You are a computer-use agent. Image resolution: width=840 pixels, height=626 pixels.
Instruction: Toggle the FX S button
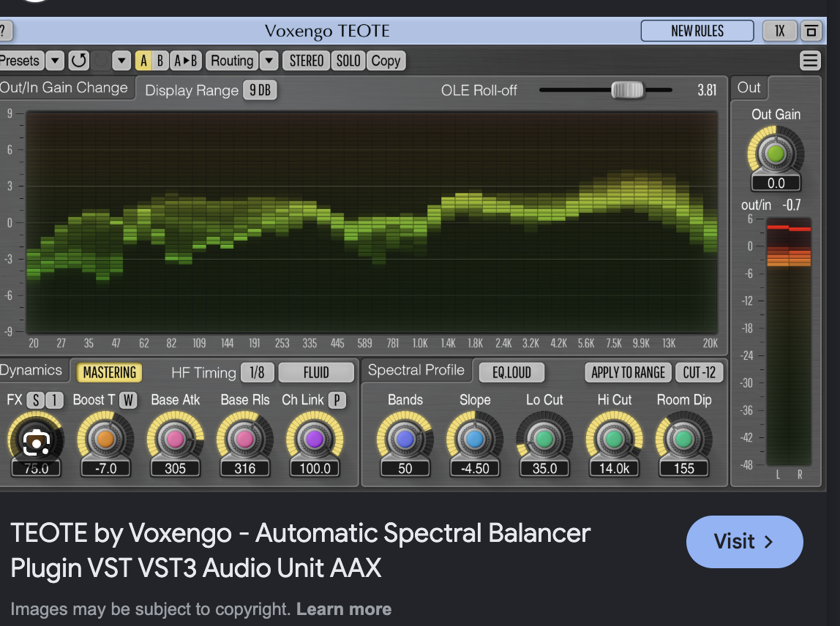(x=36, y=400)
